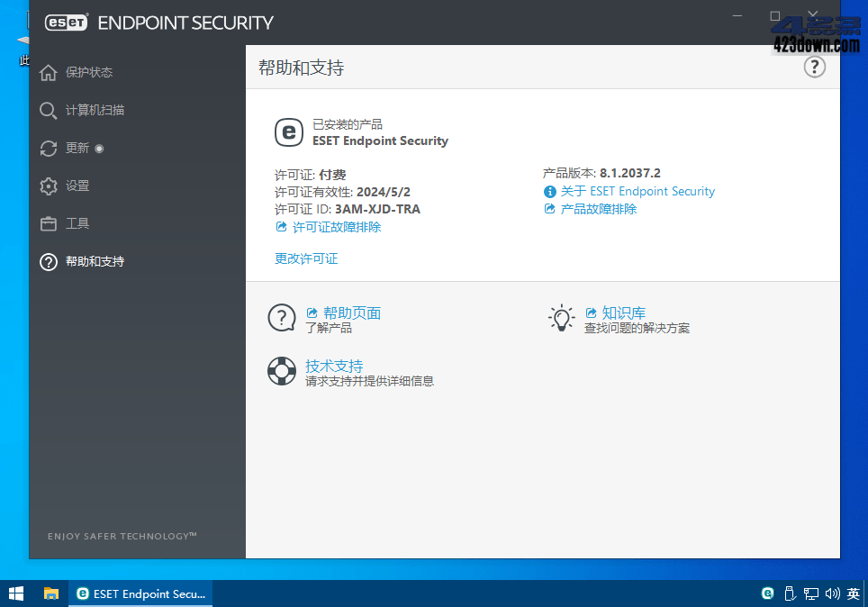The height and width of the screenshot is (607, 868).
Task: Minimize the ESET window
Action: (x=737, y=16)
